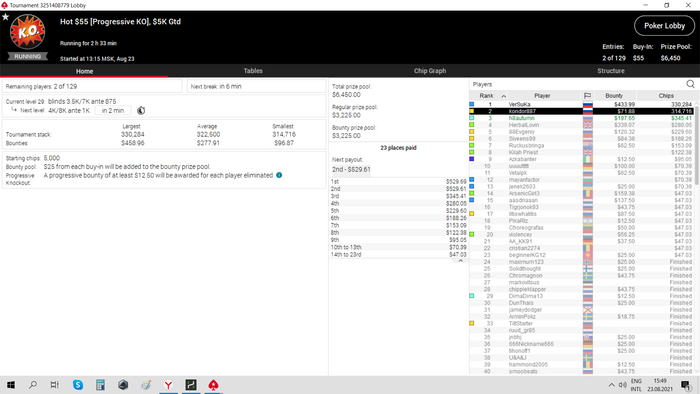Show hidden system tray icons
700x394 pixels.
611,385
